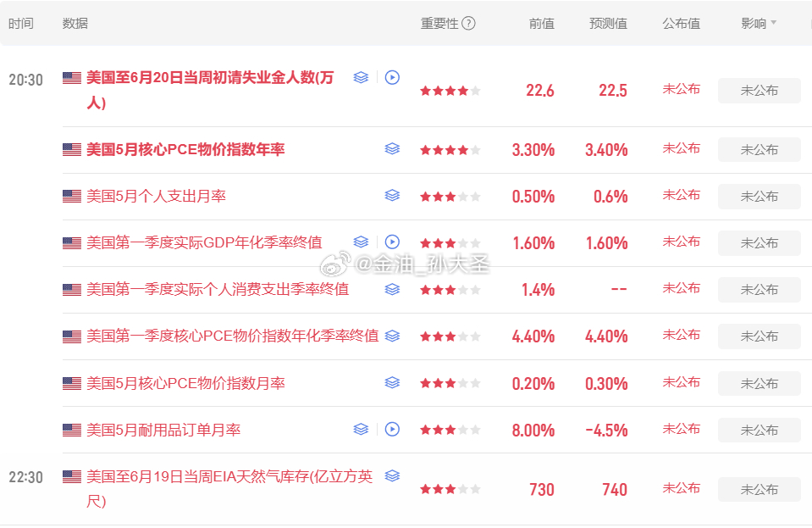This screenshot has width=812, height=528.
Task: Click forecast value 740
Action: pos(615,489)
